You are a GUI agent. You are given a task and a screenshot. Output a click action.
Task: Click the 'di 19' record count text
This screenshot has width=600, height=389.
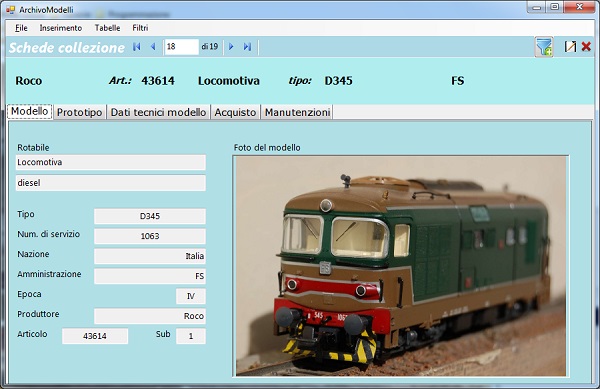pos(210,47)
